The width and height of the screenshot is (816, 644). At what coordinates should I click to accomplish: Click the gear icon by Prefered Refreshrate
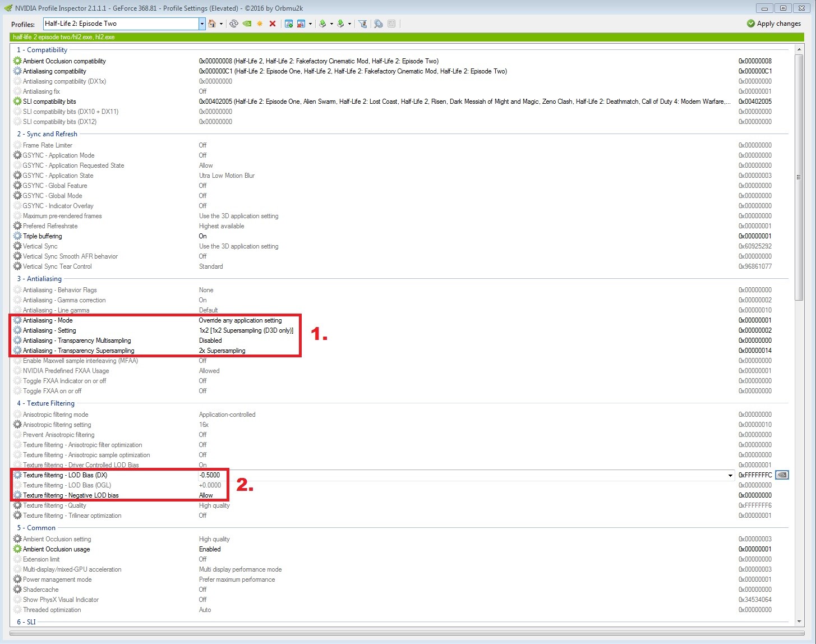tap(17, 226)
